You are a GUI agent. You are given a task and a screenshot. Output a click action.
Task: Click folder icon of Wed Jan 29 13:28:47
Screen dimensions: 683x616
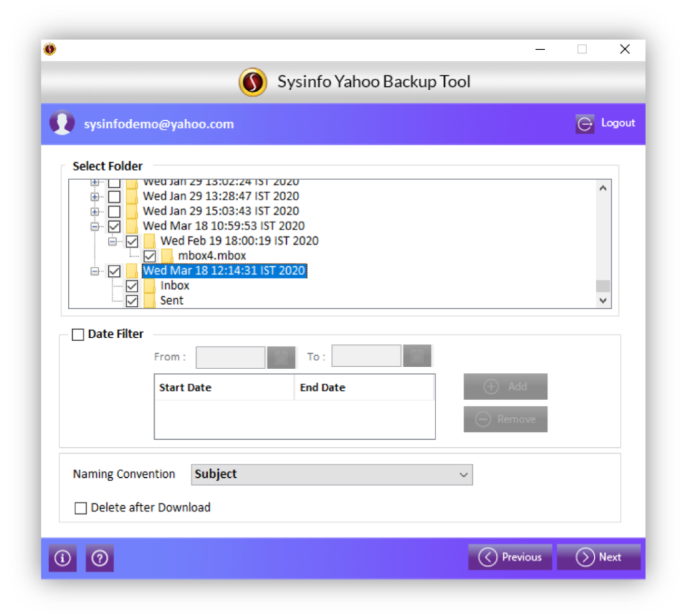pos(131,197)
